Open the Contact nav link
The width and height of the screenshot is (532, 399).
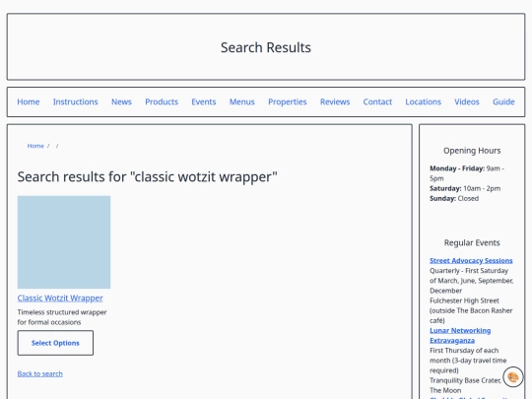point(377,101)
